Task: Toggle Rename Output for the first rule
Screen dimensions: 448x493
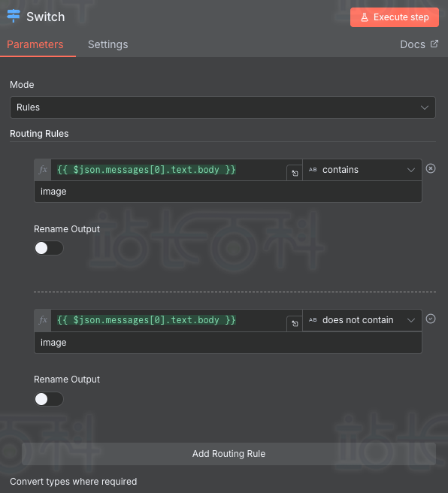Action: (x=49, y=248)
